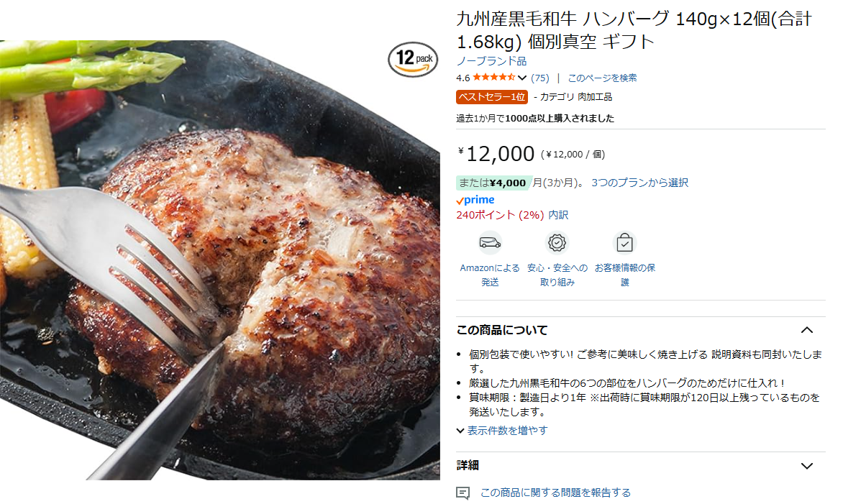Click the safety and security badge icon
Viewport: 843px width, 504px height.
[557, 243]
